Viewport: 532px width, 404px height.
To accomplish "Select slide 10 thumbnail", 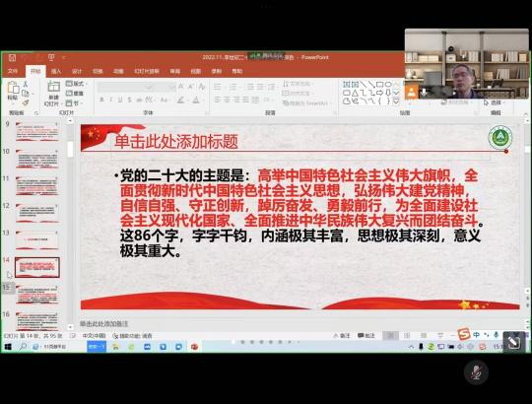I will (37, 159).
